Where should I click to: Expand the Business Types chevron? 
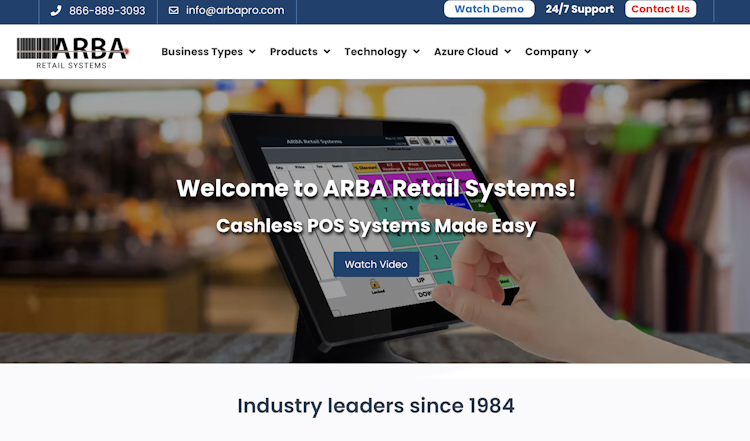coord(252,52)
